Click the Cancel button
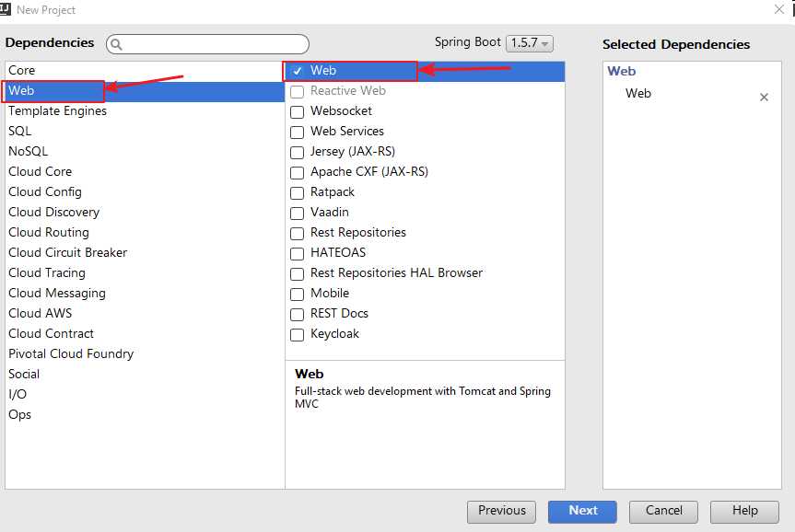The image size is (795, 532). pos(663,511)
